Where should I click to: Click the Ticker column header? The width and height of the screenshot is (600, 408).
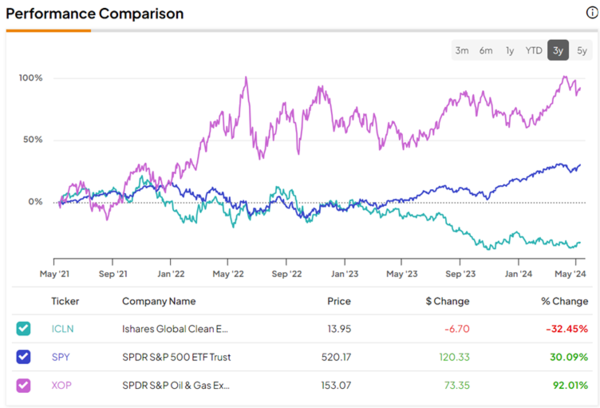pyautogui.click(x=65, y=301)
